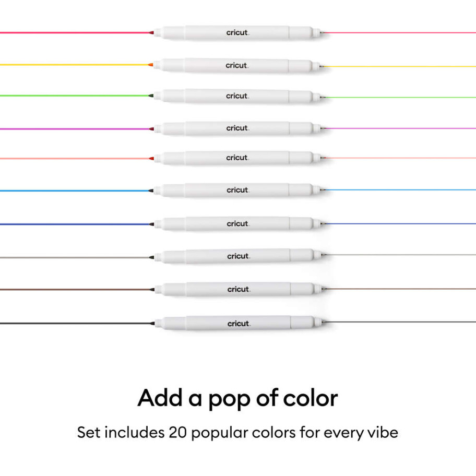Click the cricut logo on the brown pen
This screenshot has height=476, width=476.
pyautogui.click(x=238, y=289)
